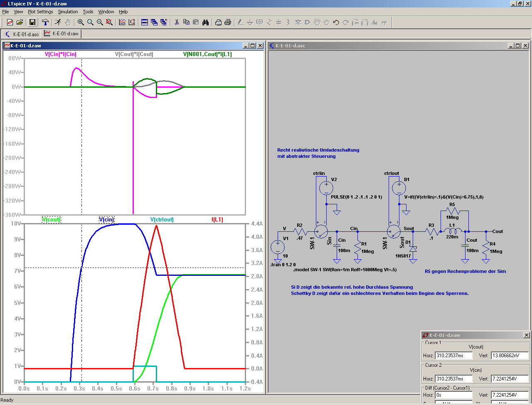Open the Plot Settings menu
The height and width of the screenshot is (405, 532).
40,12
